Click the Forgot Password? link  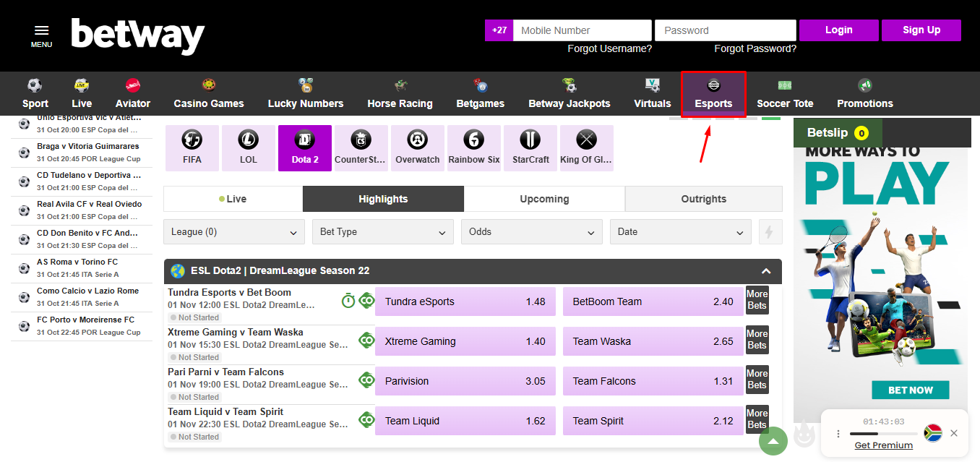[x=755, y=48]
